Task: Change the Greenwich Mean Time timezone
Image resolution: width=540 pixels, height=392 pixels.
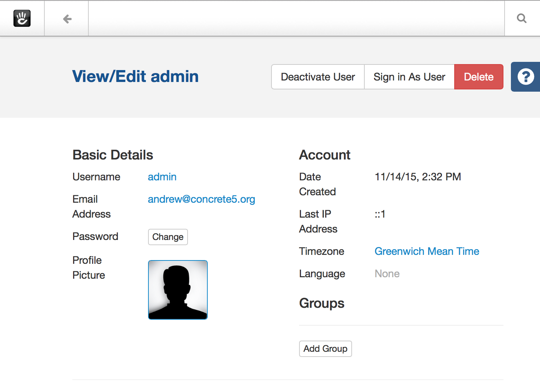Action: click(427, 251)
